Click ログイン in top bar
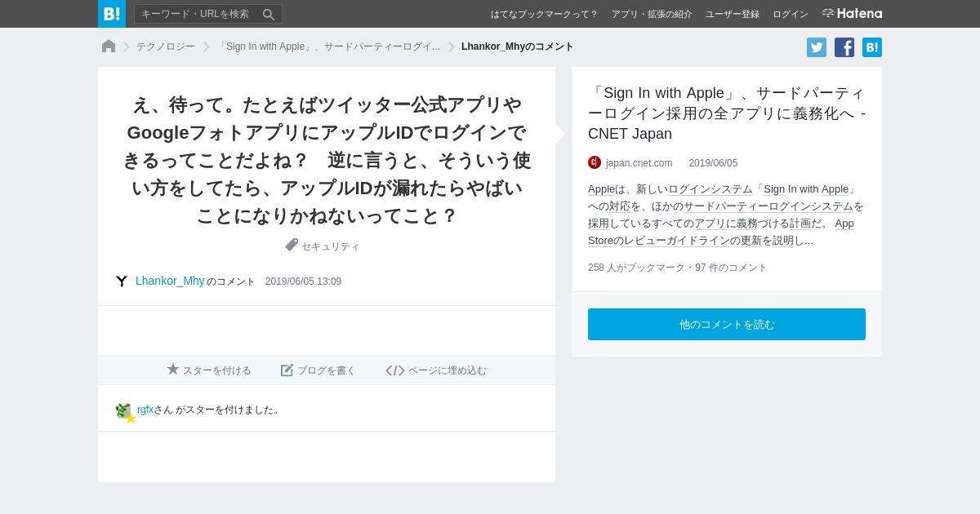980x514 pixels. pyautogui.click(x=791, y=14)
